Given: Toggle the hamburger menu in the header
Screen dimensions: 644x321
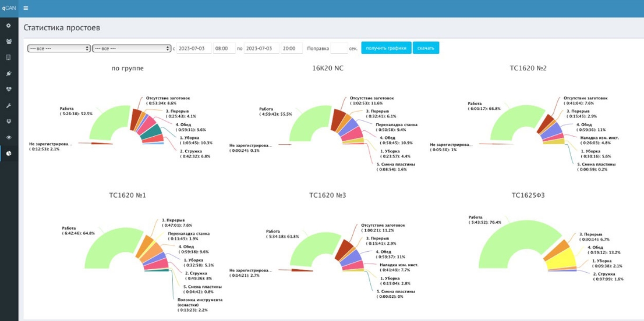Looking at the screenshot, I should (x=26, y=8).
